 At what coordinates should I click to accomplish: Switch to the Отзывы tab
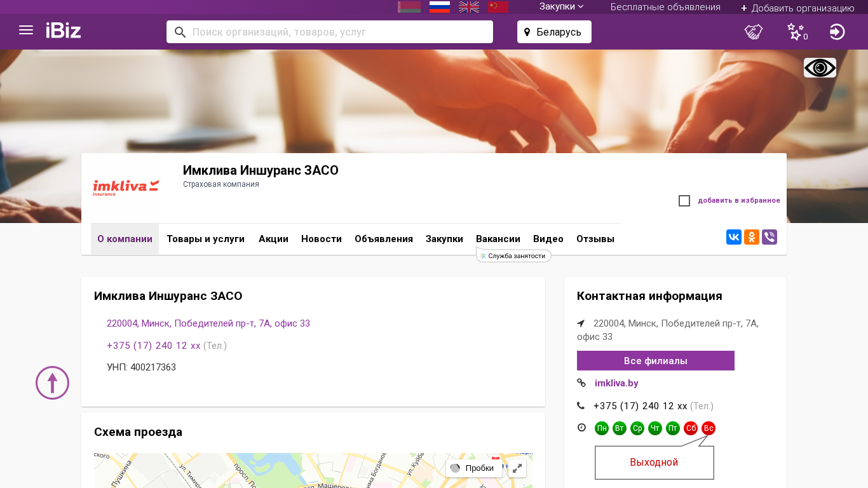point(595,239)
